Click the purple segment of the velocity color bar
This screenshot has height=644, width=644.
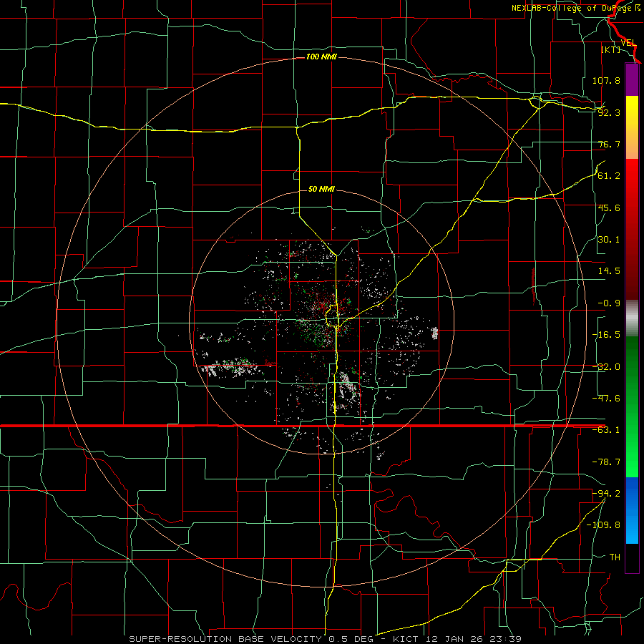(632, 79)
